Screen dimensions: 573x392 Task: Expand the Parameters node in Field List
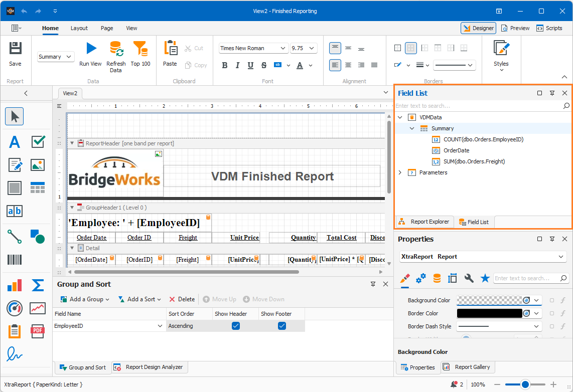coord(400,172)
